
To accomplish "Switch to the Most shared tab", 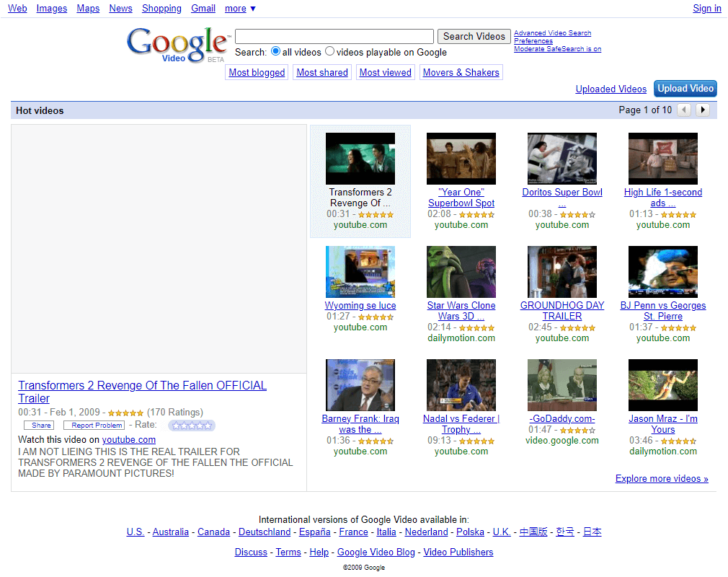I will pyautogui.click(x=322, y=72).
